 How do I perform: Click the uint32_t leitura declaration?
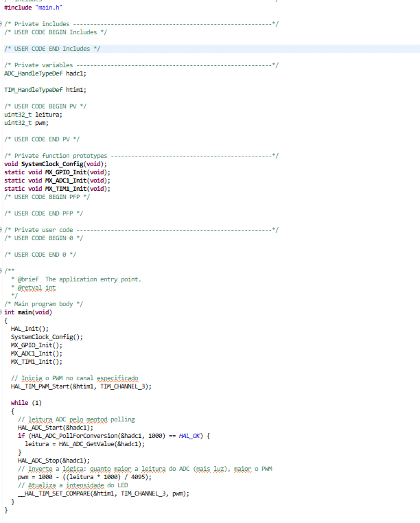tap(33, 115)
